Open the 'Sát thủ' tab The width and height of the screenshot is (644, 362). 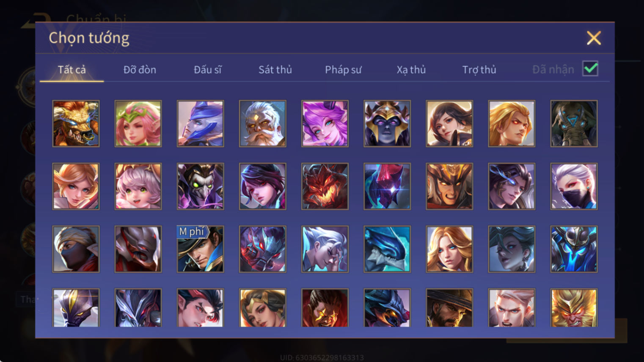(x=275, y=69)
